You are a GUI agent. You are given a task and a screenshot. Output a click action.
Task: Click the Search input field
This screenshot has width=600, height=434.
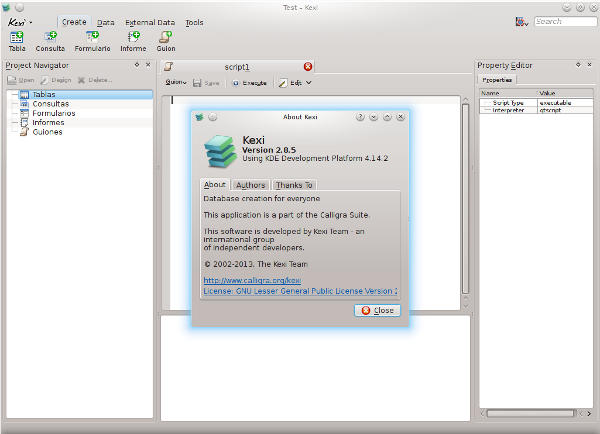click(565, 21)
